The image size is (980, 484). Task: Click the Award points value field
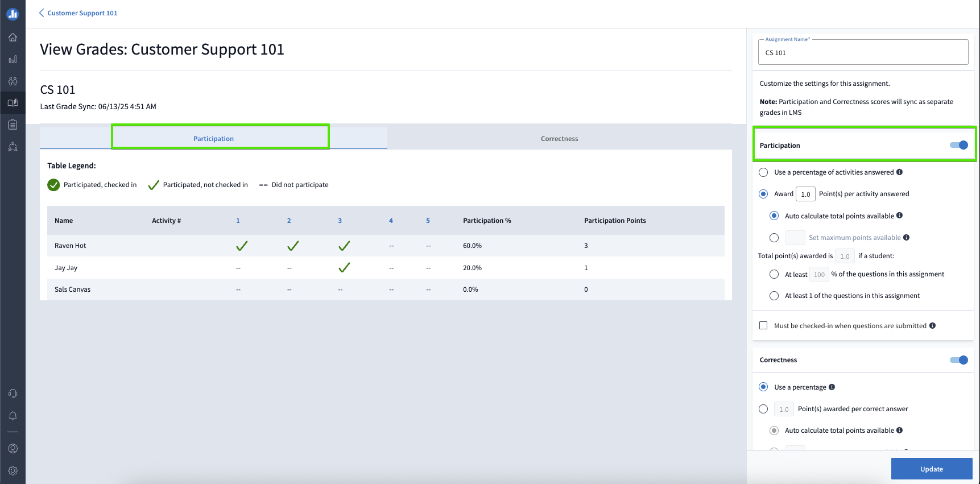point(805,194)
